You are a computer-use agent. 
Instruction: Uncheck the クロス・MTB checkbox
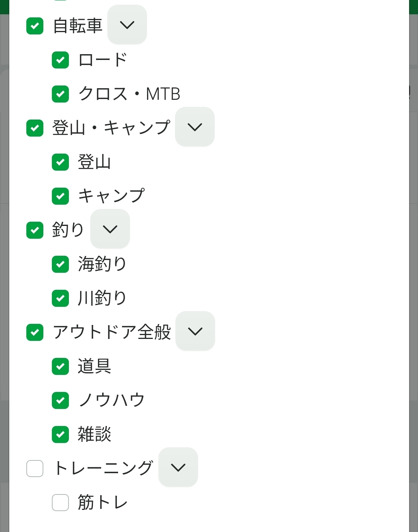60,94
